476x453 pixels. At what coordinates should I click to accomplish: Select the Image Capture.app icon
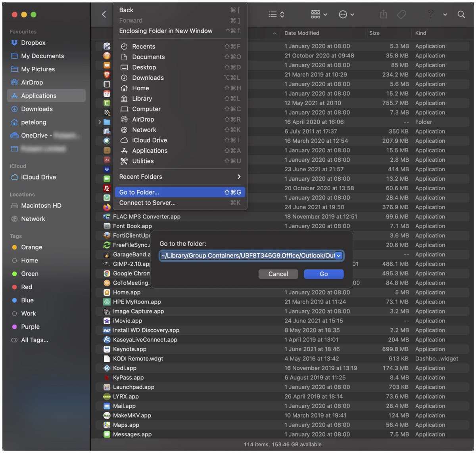click(107, 312)
